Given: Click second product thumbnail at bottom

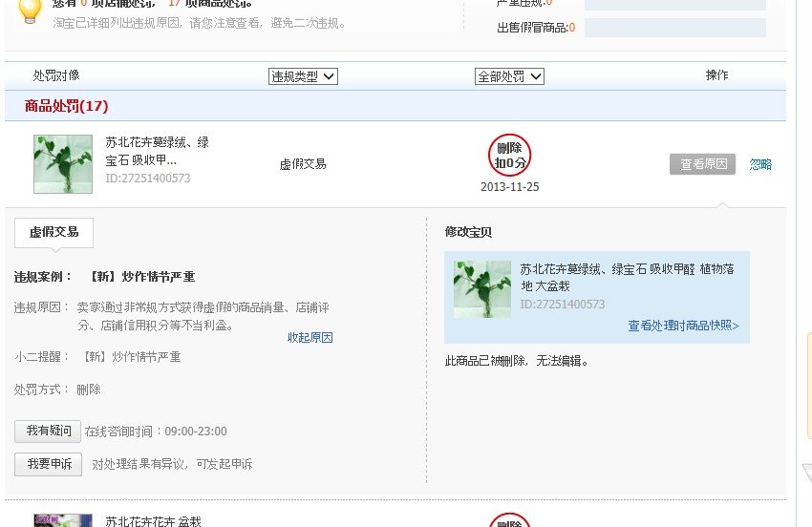Looking at the screenshot, I should tap(63, 520).
